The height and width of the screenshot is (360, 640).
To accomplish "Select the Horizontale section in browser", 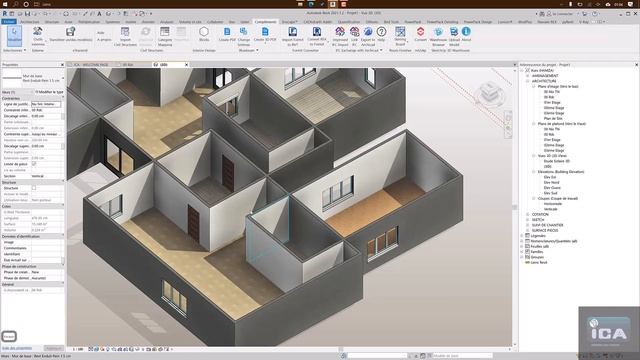I will click(x=553, y=204).
